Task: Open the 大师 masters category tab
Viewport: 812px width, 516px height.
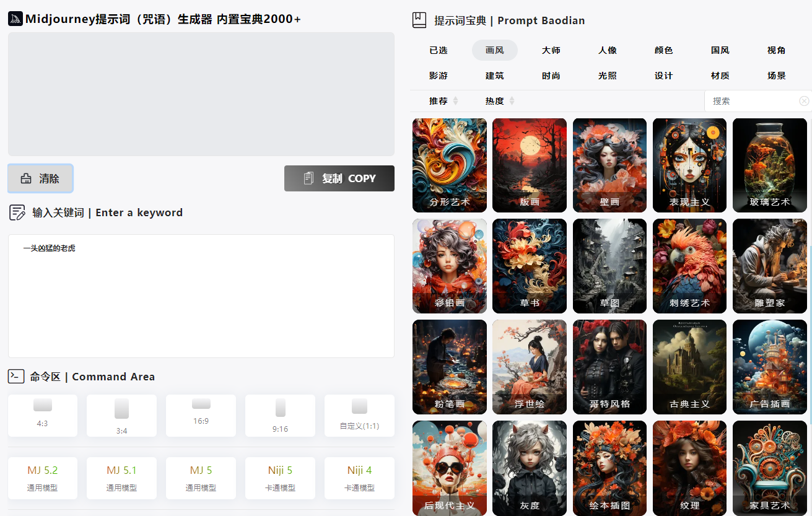Action: point(551,50)
